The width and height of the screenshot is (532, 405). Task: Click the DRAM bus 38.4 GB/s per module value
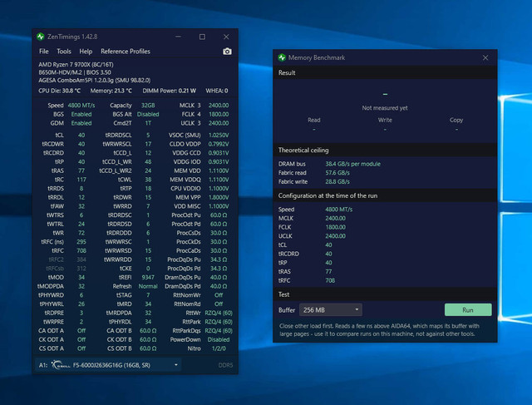click(352, 164)
